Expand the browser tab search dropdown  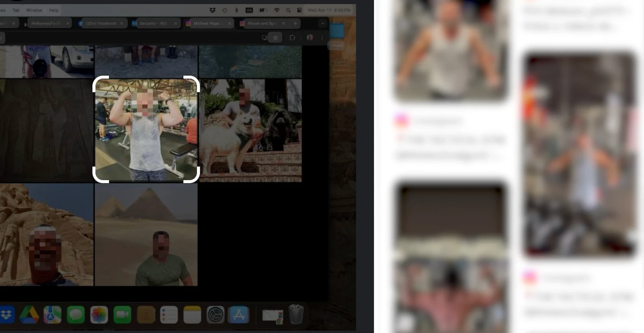point(322,23)
